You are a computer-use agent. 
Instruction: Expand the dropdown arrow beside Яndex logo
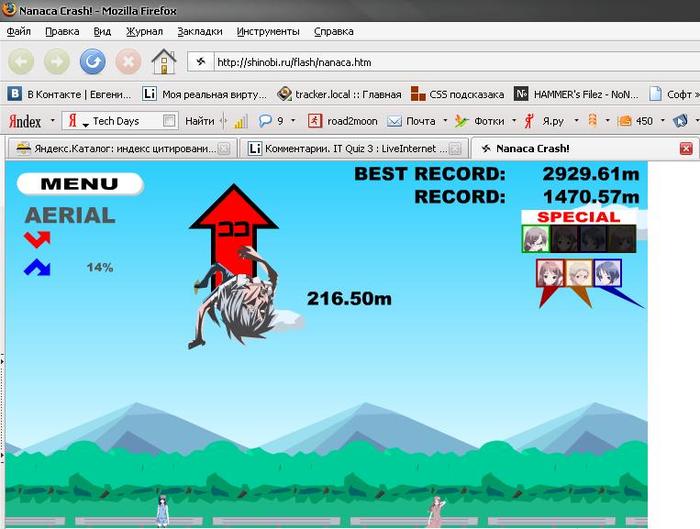coord(53,121)
